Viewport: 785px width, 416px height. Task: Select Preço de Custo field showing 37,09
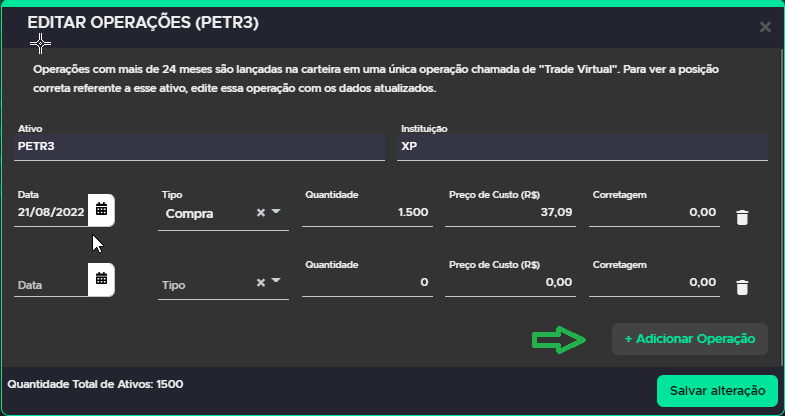(x=510, y=212)
